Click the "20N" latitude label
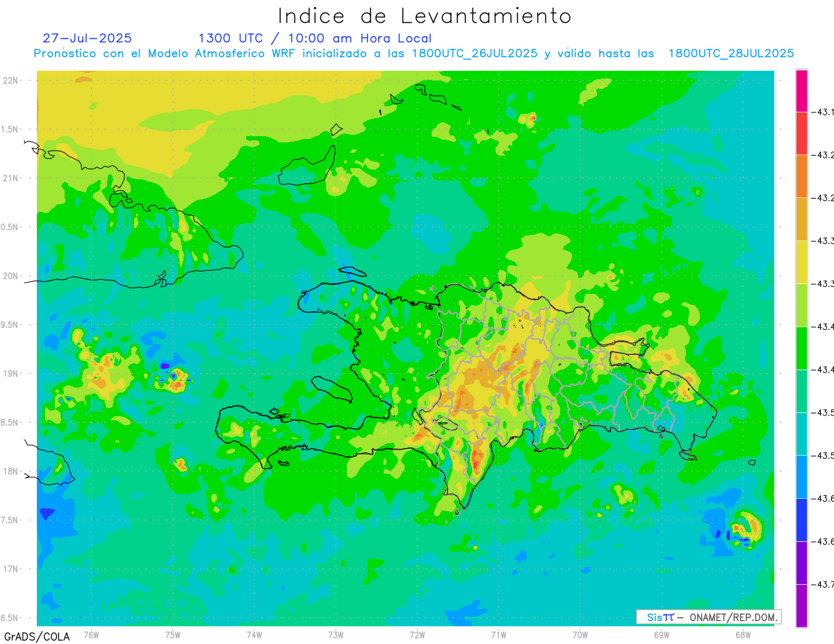 point(10,276)
